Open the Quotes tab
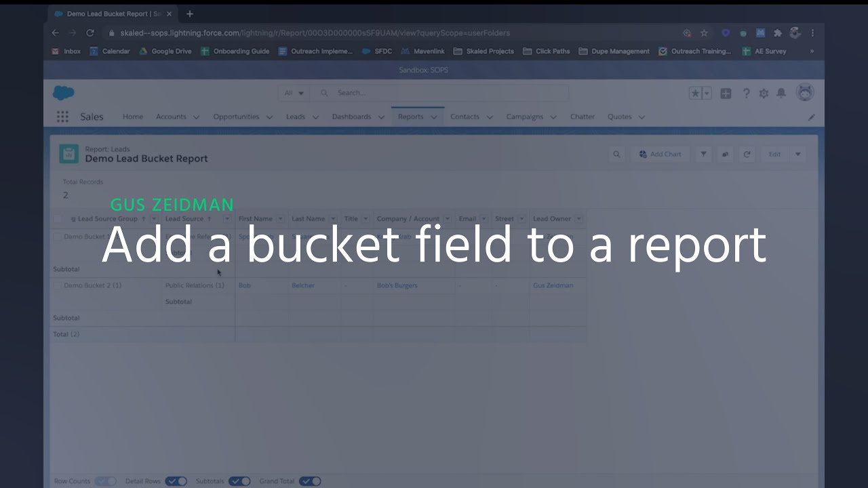This screenshot has height=488, width=868. tap(620, 117)
